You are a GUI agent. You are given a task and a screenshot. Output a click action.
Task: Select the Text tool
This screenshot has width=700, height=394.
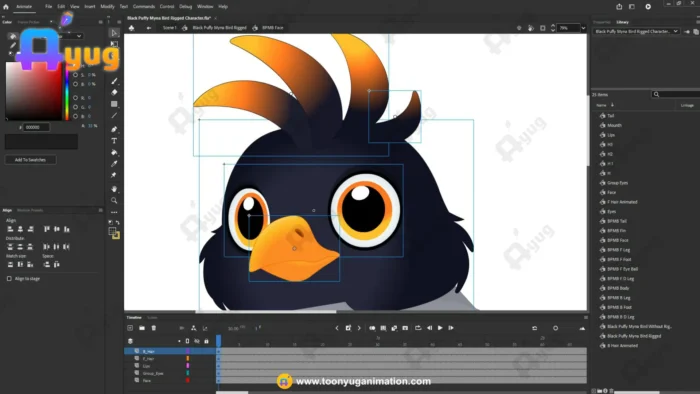coord(114,141)
